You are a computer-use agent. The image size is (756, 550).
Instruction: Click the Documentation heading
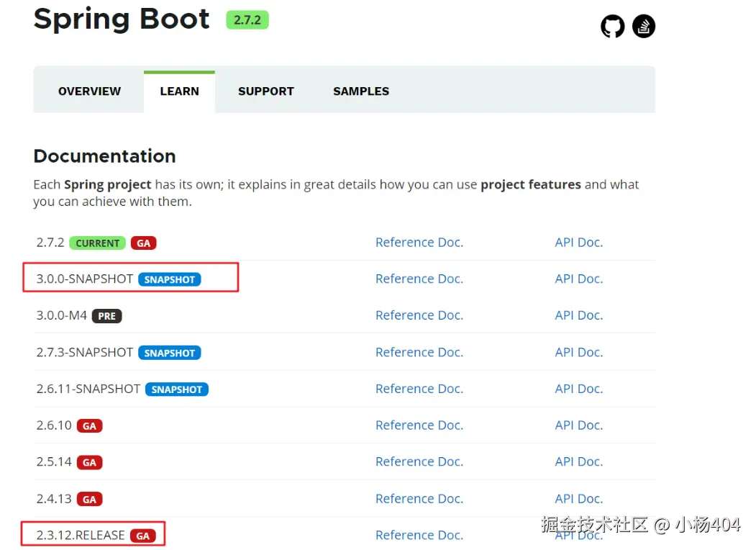pyautogui.click(x=104, y=156)
